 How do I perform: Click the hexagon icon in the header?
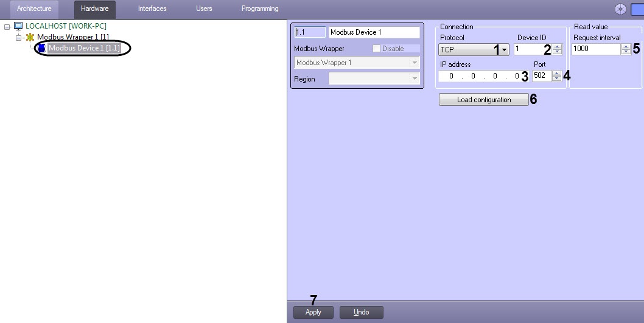(x=621, y=9)
